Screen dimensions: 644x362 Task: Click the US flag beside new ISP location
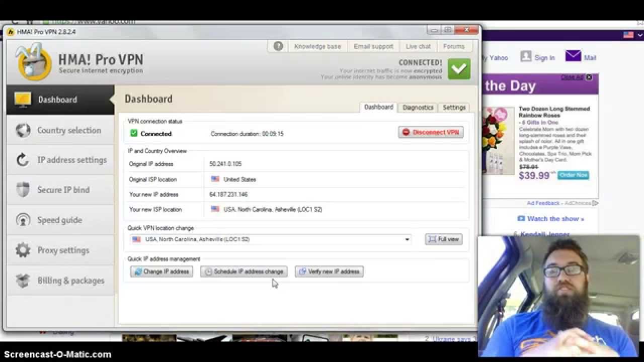(x=215, y=209)
